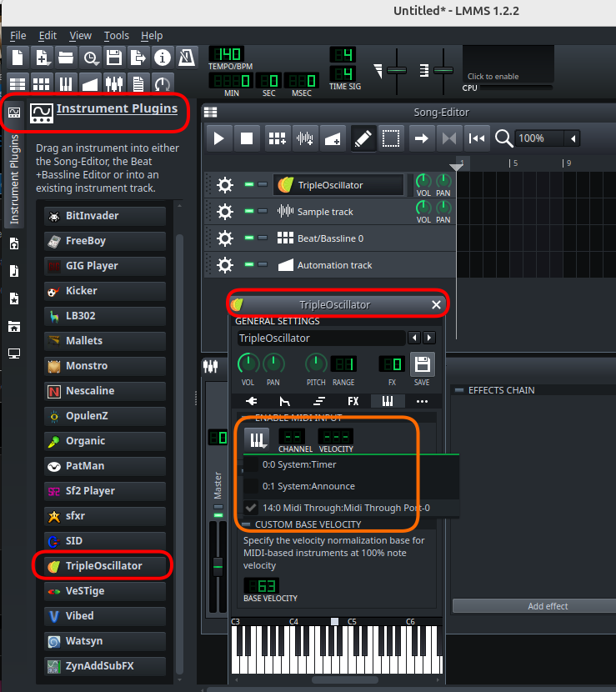Open the Edit menu
The height and width of the screenshot is (692, 616).
48,35
